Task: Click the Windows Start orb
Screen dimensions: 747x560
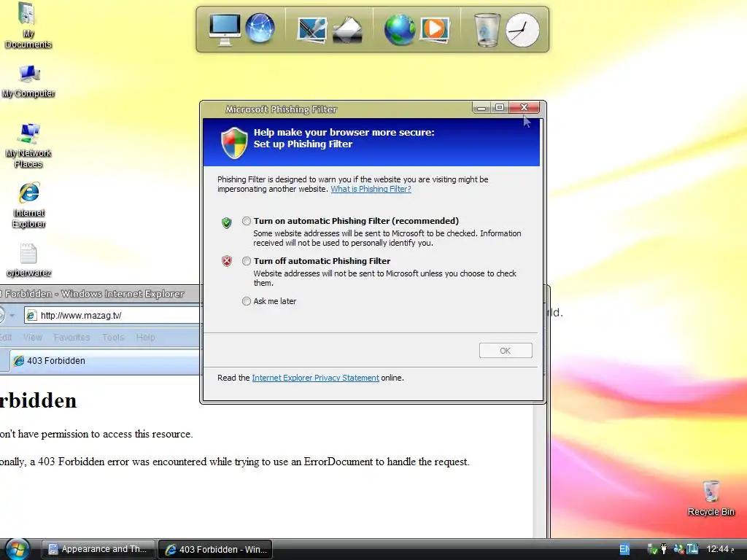Action: coord(18,549)
